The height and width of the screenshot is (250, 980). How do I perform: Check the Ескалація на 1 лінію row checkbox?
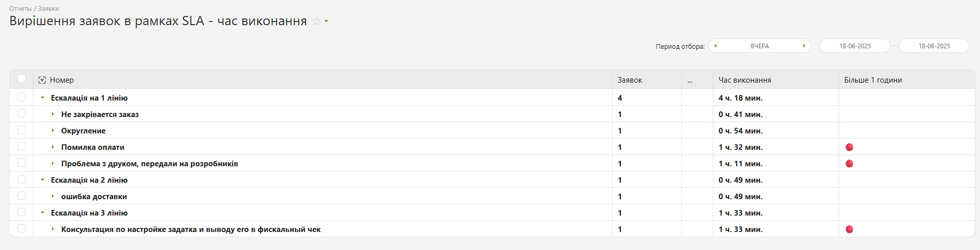(x=22, y=97)
